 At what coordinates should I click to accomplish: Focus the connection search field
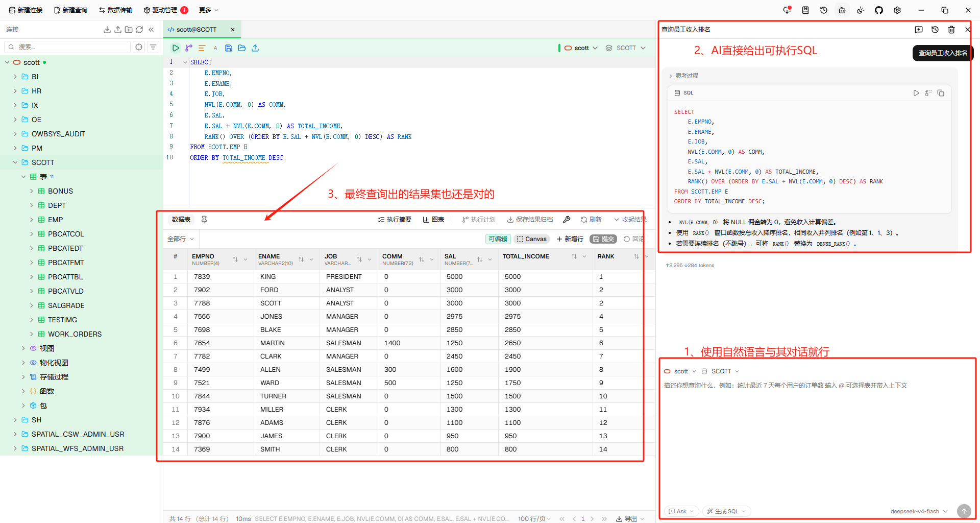[x=67, y=47]
